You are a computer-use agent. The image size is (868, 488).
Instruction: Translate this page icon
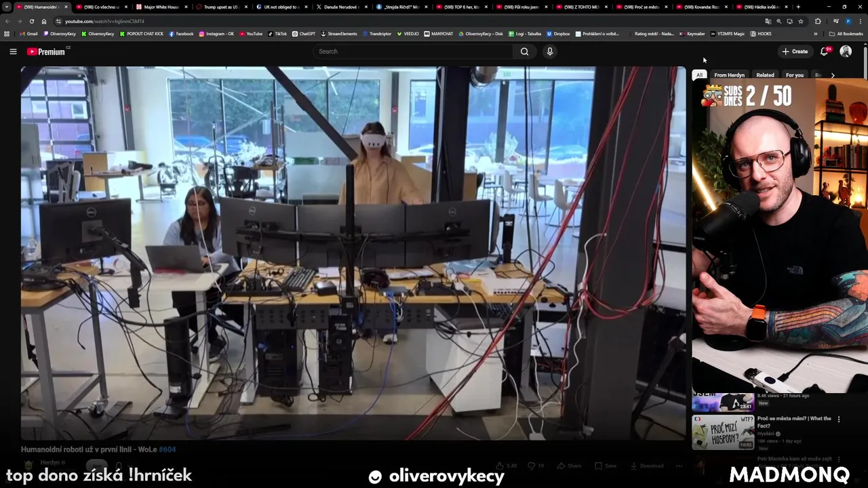tap(768, 21)
